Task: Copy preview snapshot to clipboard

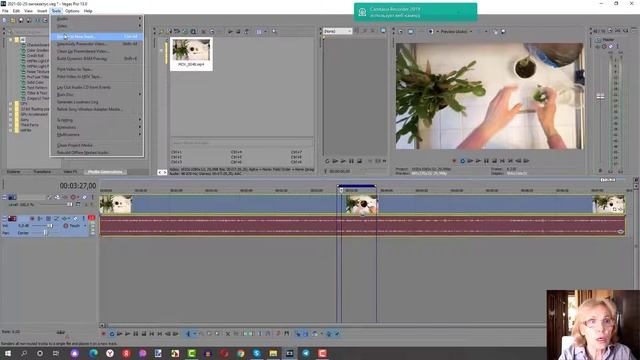Action: tap(495, 31)
